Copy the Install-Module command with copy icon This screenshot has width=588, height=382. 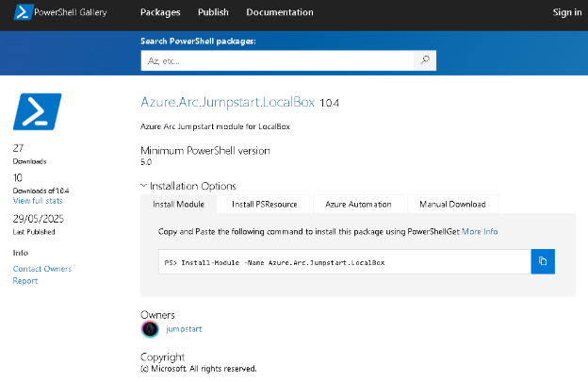[543, 261]
